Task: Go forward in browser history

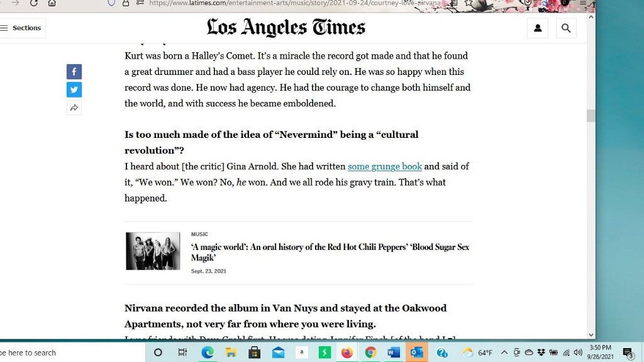Action: (15, 3)
